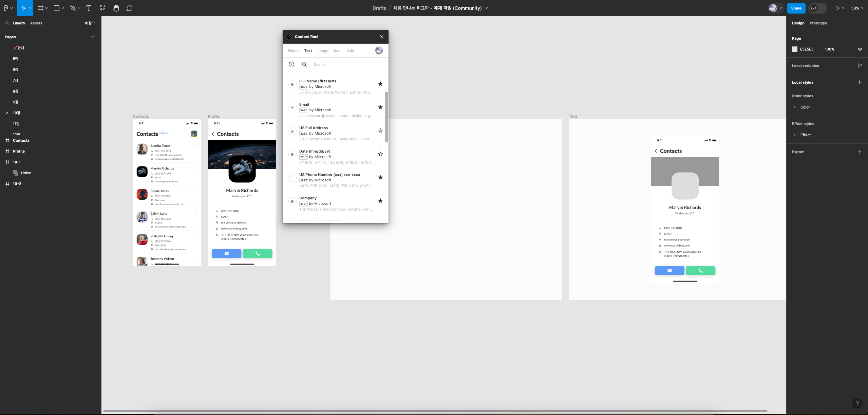
Task: Toggle favorite star for US Full Address
Action: 380,131
